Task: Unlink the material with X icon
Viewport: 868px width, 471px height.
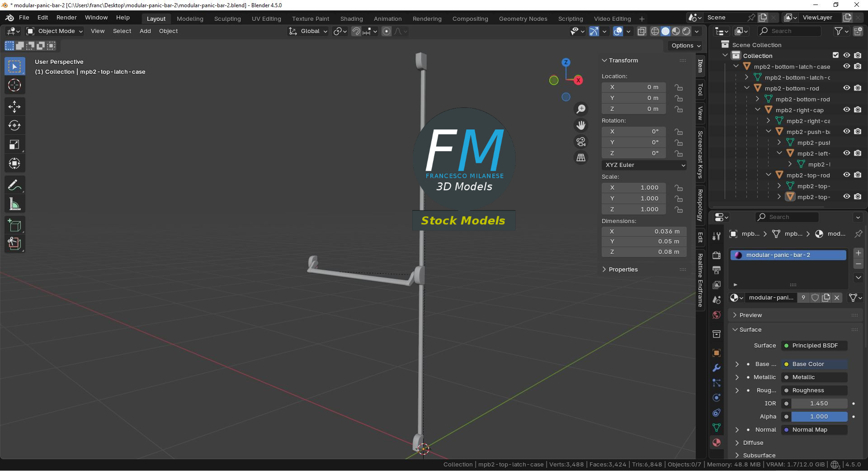Action: [x=837, y=298]
